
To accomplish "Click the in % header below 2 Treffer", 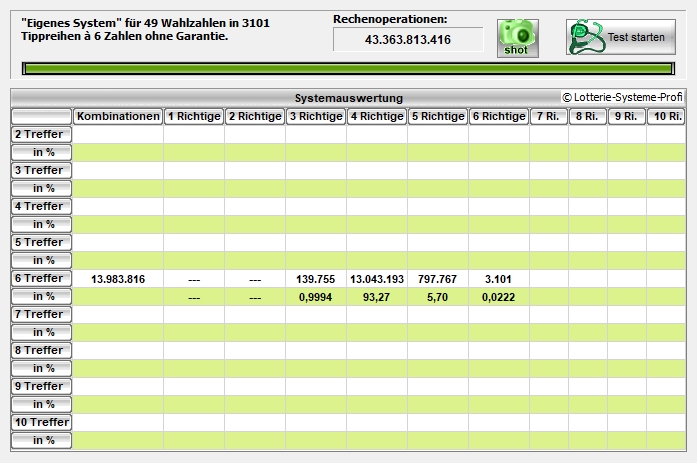I will pyautogui.click(x=41, y=152).
